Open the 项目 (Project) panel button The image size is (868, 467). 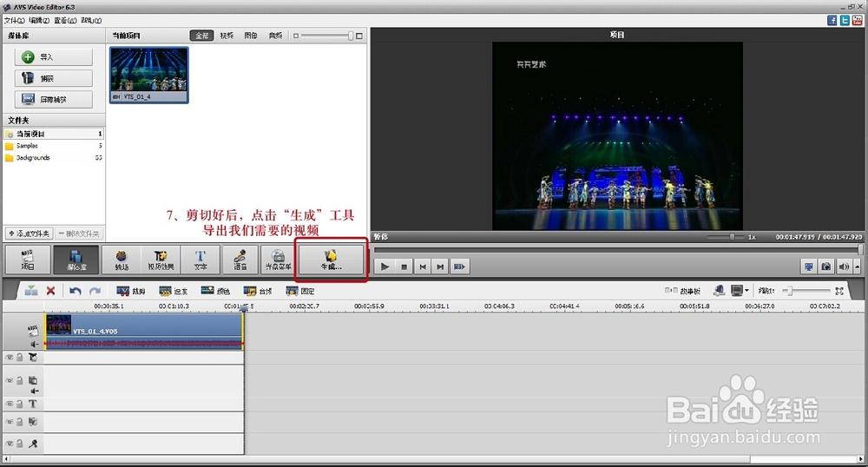tap(29, 260)
